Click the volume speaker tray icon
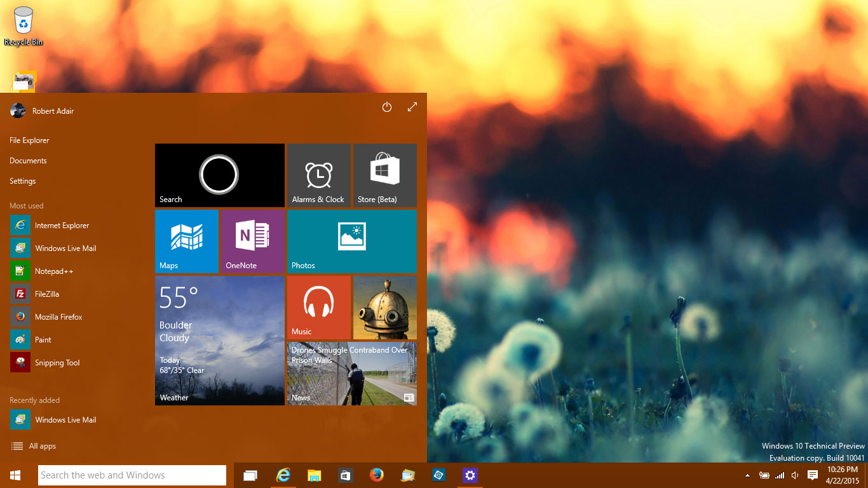This screenshot has height=488, width=868. pyautogui.click(x=795, y=475)
